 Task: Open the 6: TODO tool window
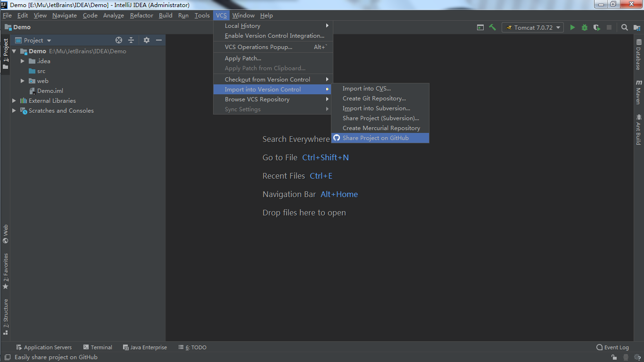192,347
